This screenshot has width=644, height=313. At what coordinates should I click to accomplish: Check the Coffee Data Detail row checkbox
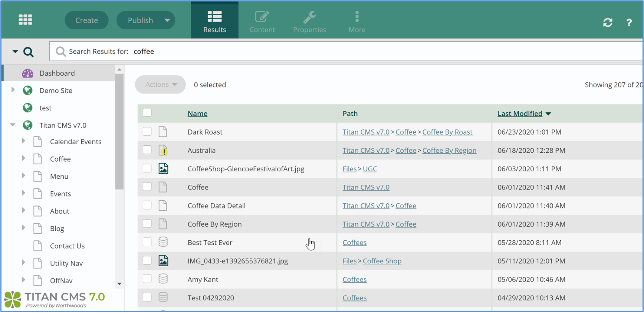tap(147, 205)
